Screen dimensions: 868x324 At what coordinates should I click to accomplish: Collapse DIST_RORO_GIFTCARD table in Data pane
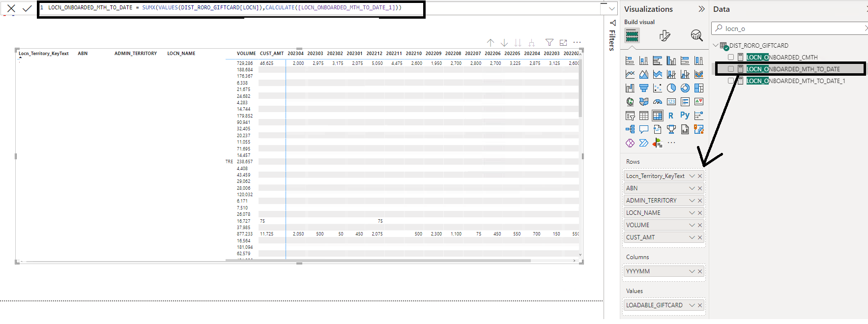click(x=716, y=45)
